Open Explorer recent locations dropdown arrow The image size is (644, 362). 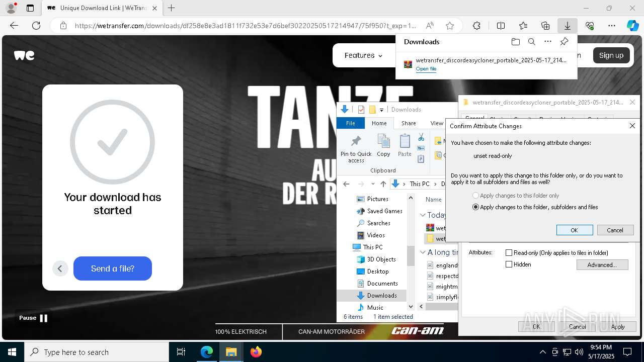pos(373,184)
